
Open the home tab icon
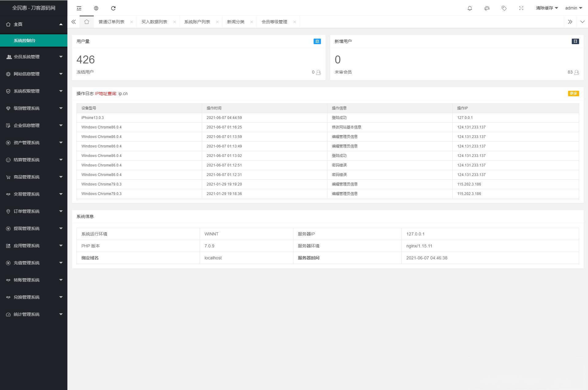[x=87, y=22]
